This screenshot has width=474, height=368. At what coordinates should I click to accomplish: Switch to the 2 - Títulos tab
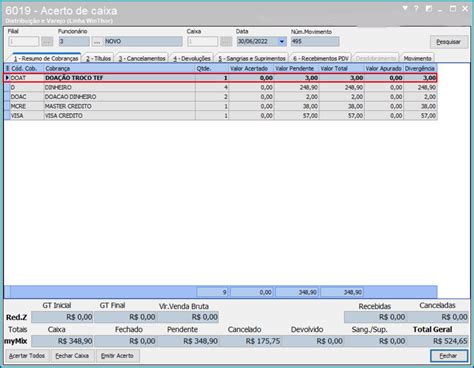click(x=98, y=58)
